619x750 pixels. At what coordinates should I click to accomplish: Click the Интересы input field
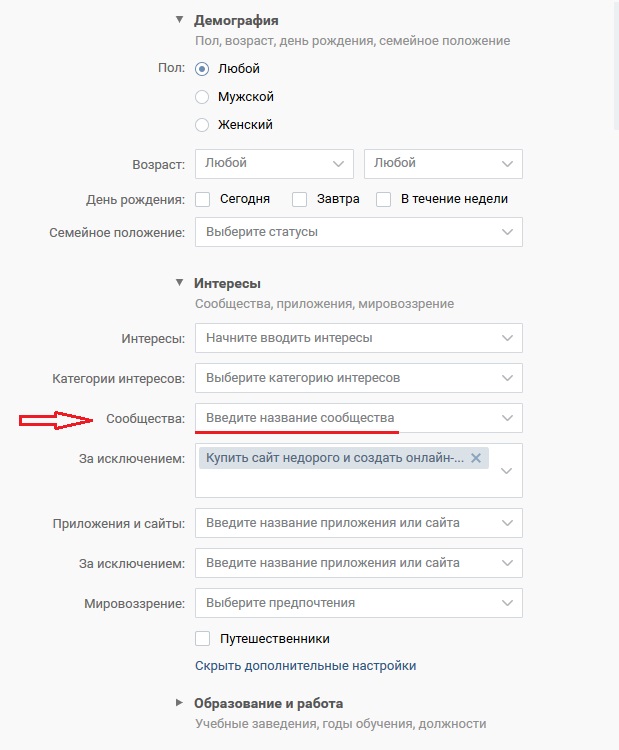pyautogui.click(x=359, y=338)
